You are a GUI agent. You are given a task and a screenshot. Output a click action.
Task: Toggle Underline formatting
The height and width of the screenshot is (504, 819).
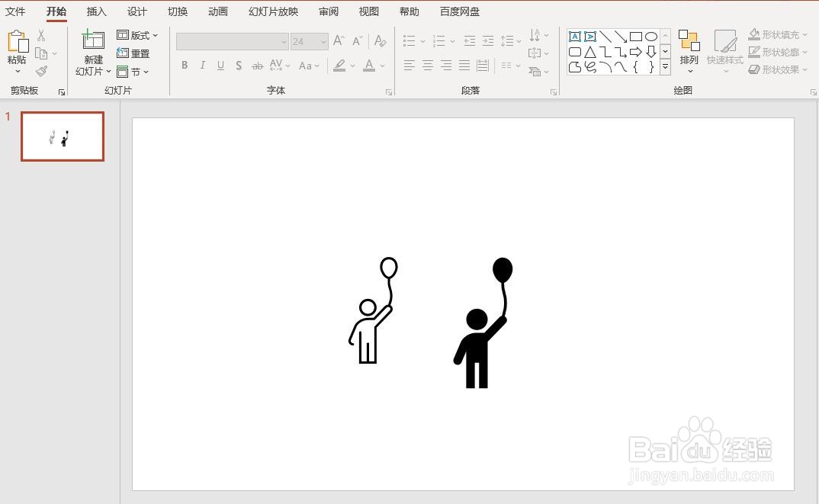tap(220, 66)
